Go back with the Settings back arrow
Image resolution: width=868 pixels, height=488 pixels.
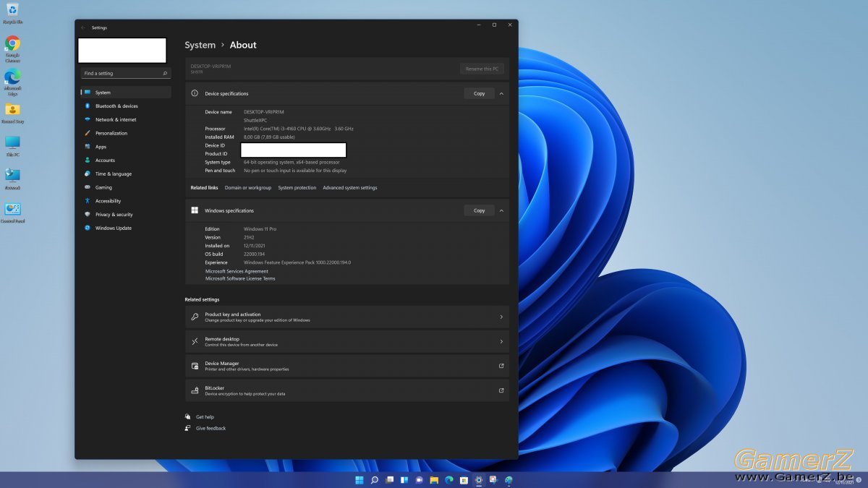[83, 27]
